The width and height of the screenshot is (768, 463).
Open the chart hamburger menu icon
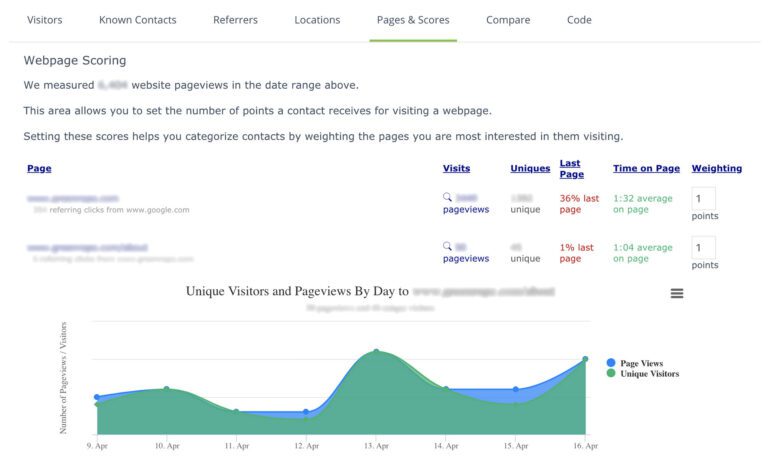[x=677, y=293]
